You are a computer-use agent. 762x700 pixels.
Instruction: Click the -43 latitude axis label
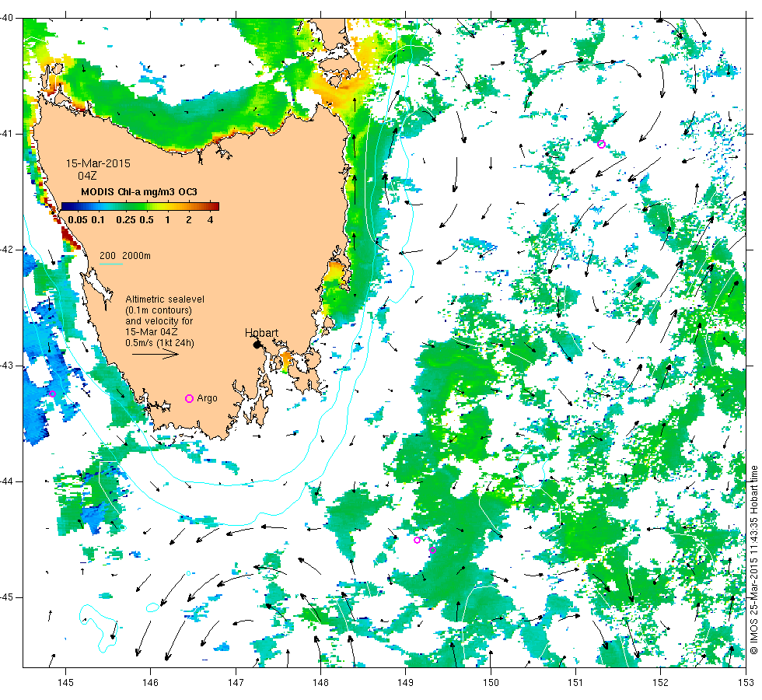7,366
